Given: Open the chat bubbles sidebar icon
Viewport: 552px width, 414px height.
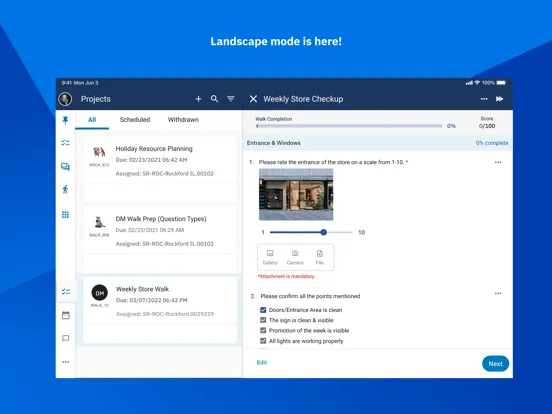Looking at the screenshot, I should click(x=65, y=167).
